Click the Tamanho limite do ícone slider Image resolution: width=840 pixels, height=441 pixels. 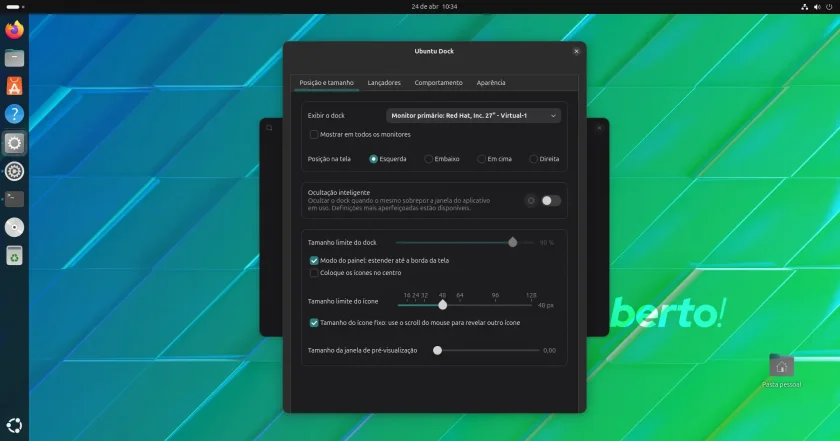[464, 305]
